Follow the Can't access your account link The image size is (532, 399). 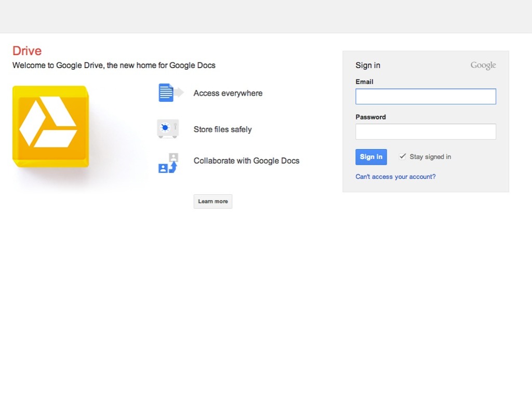395,177
